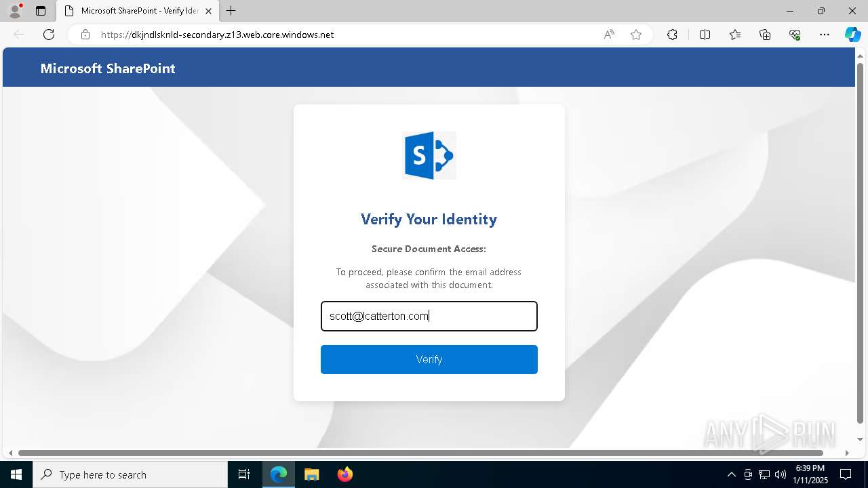Open File Explorer from taskbar

(311, 474)
